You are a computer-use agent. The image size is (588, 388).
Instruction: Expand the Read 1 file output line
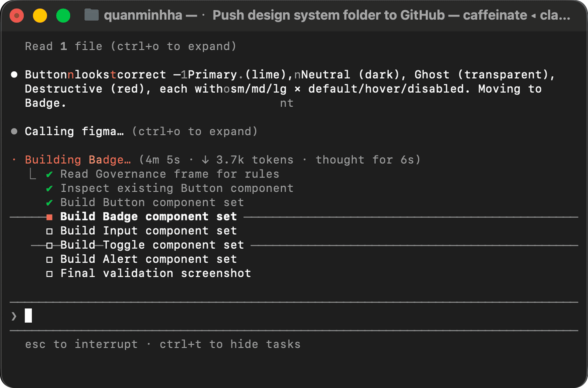(130, 46)
